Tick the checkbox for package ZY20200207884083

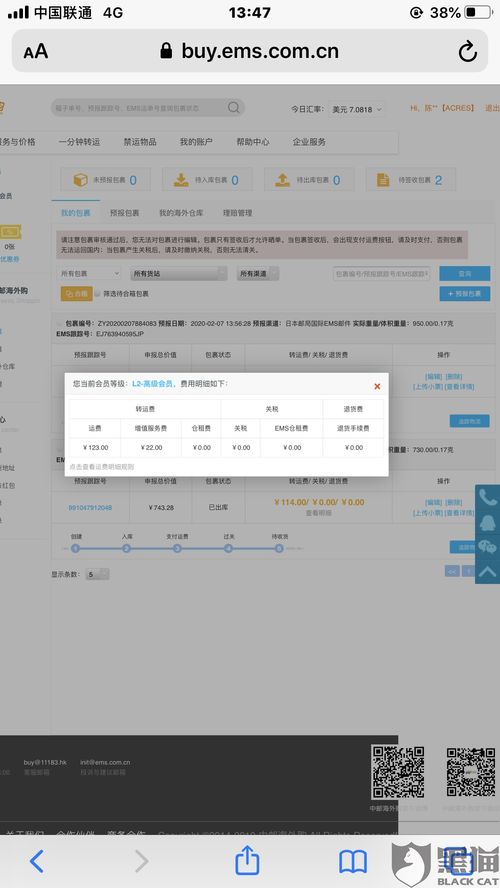(59, 323)
